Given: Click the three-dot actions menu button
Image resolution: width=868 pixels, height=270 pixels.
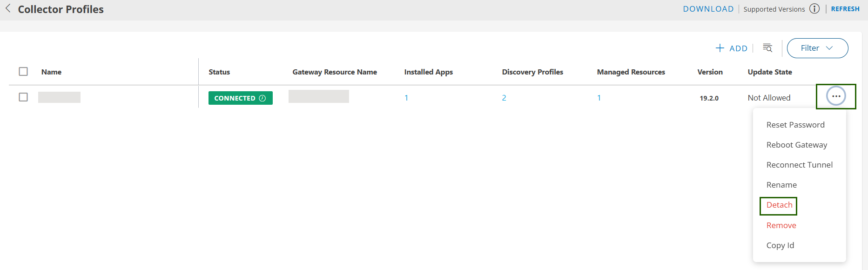Looking at the screenshot, I should [x=836, y=96].
